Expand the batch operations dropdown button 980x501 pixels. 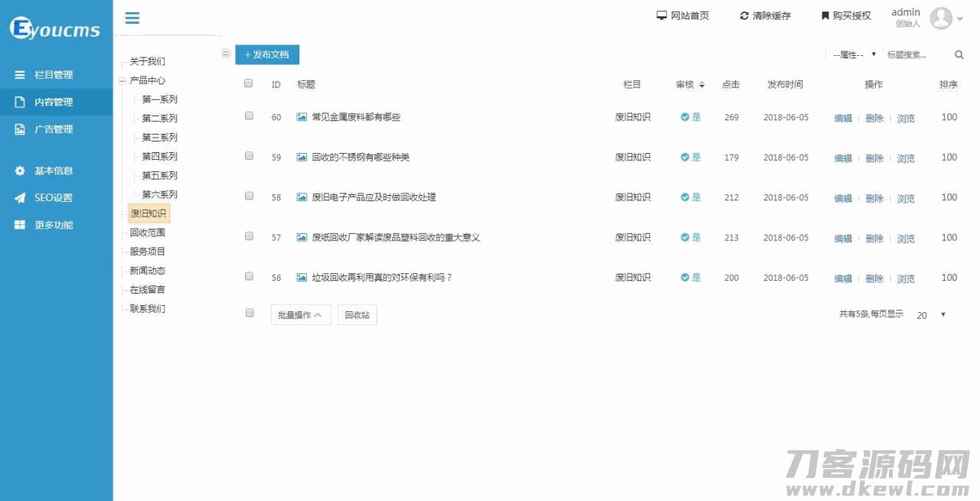[301, 315]
